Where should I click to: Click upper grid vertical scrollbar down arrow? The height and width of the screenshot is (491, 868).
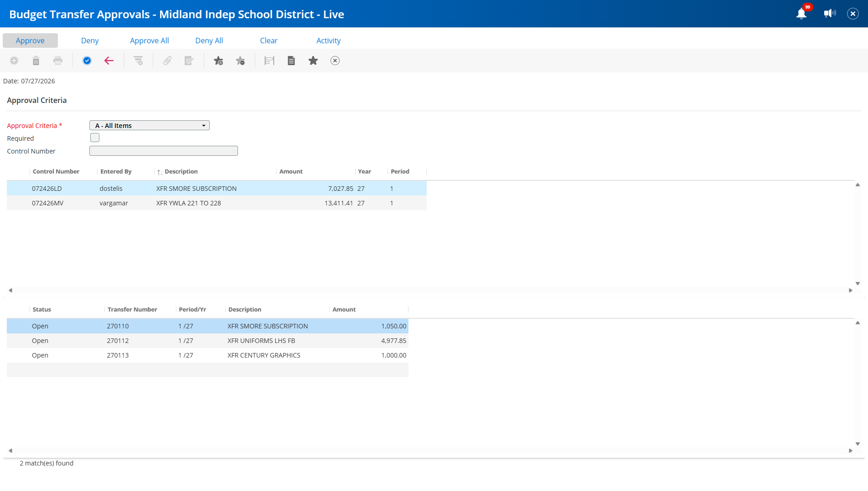coord(858,283)
